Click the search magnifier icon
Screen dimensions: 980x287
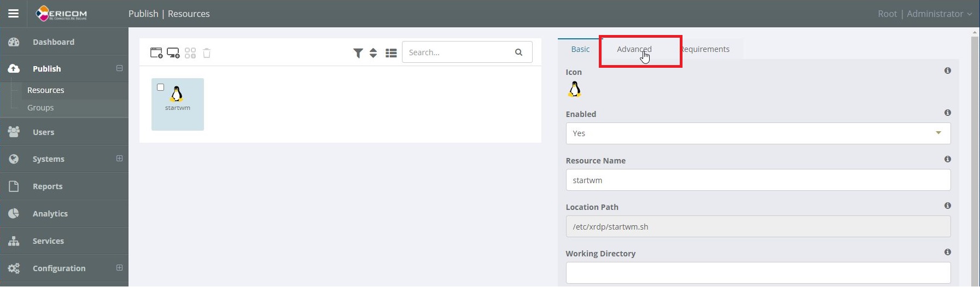(x=518, y=52)
